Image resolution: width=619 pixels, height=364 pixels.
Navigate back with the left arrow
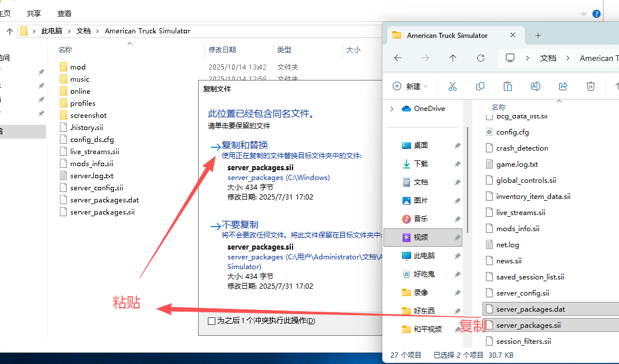398,58
